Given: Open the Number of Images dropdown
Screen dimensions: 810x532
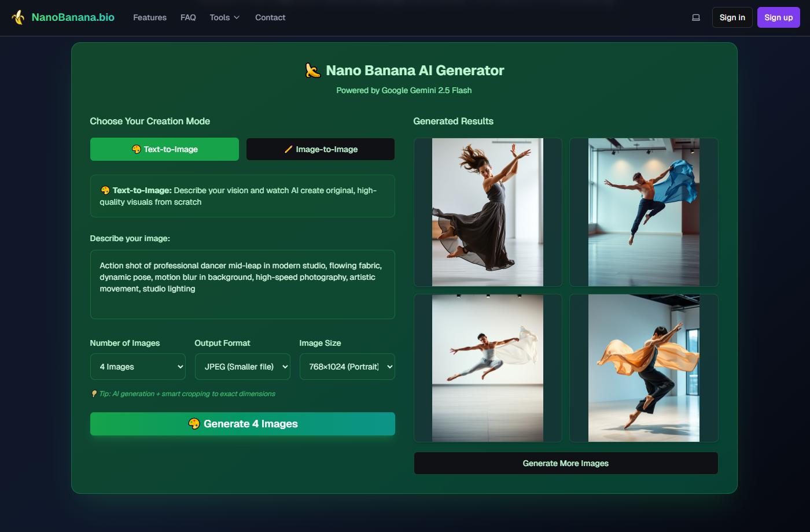Looking at the screenshot, I should (x=138, y=367).
